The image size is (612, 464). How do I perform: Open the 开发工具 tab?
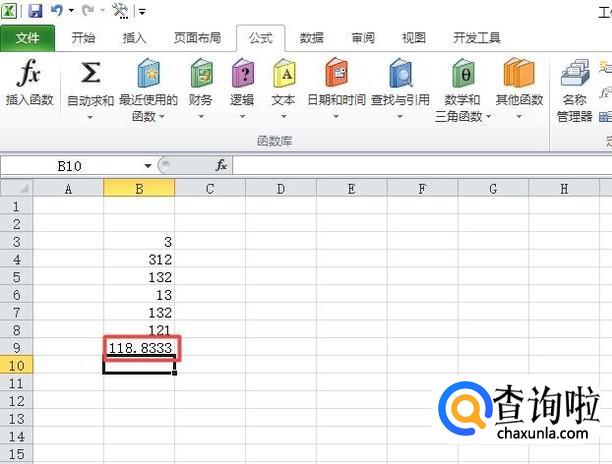[477, 38]
